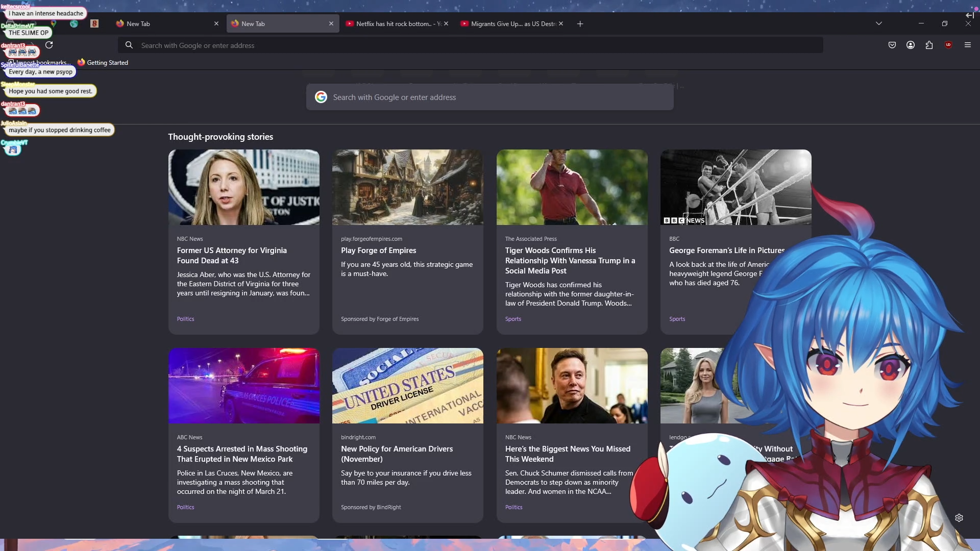980x551 pixels.
Task: Close the active New Tab
Action: [x=331, y=23]
